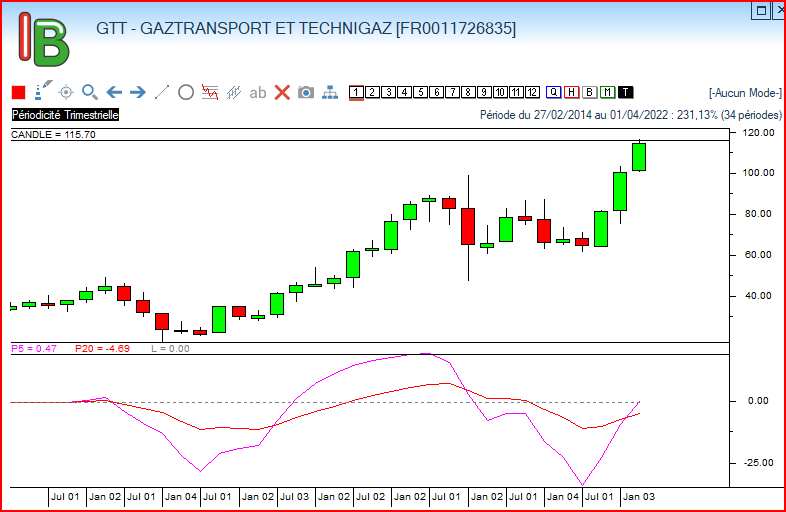
Task: Take a chart snapshot with camera icon
Action: 306,92
